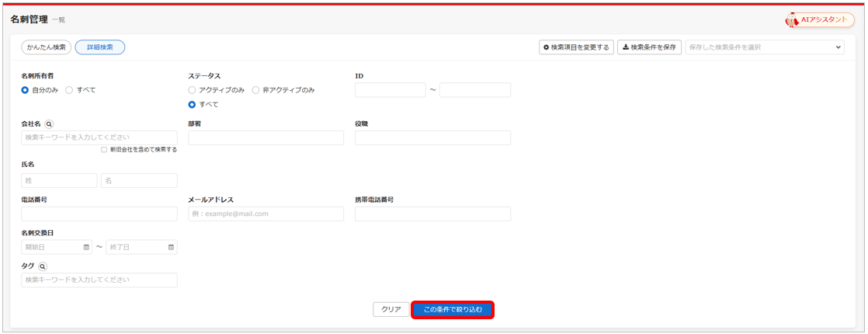Click the tag search magnifier icon
868x334 pixels.
[43, 266]
